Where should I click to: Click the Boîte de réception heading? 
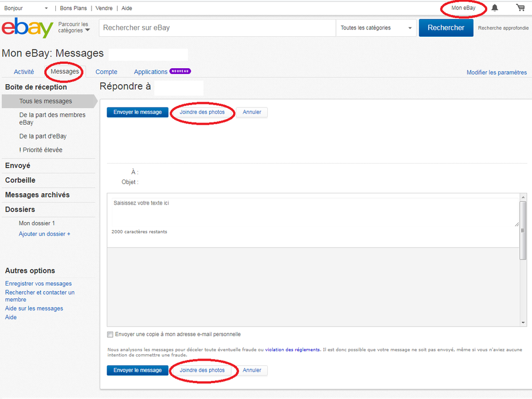[36, 87]
